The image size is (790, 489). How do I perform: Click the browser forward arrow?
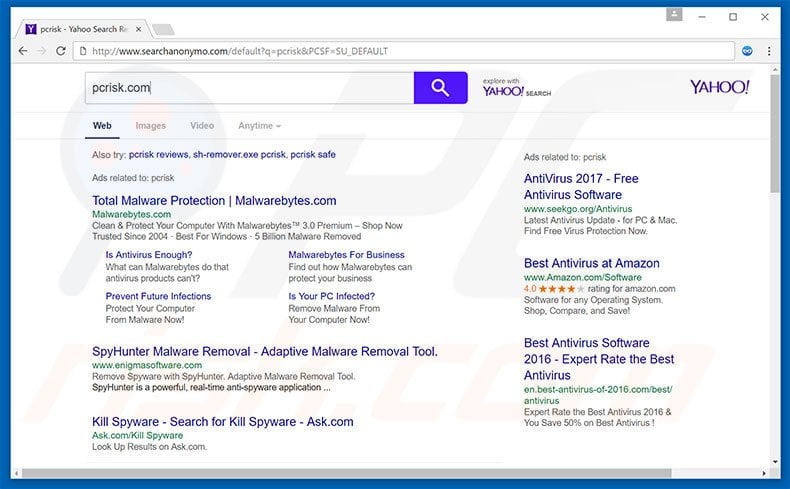[42, 51]
